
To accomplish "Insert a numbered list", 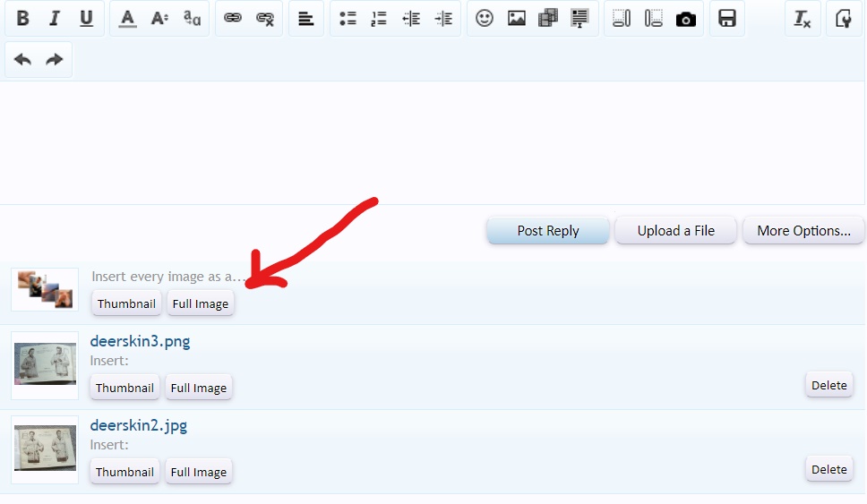I will (380, 19).
